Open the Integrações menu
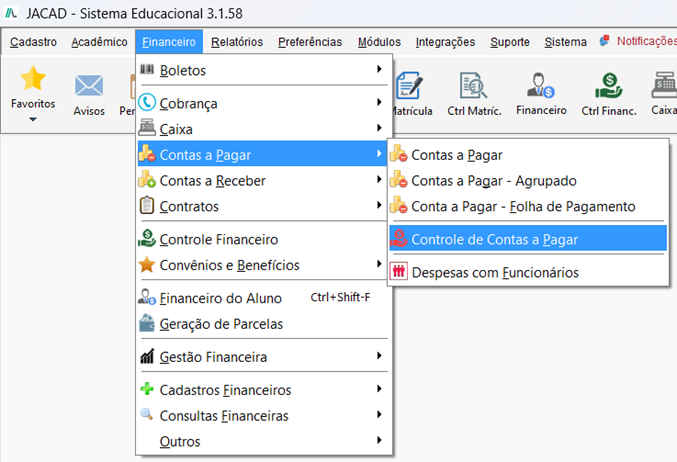The width and height of the screenshot is (677, 462). [x=445, y=42]
